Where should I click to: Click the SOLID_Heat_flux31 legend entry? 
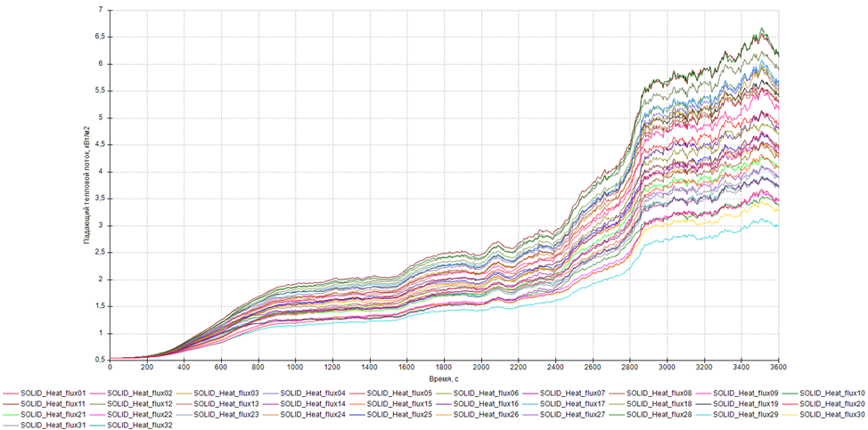(x=53, y=425)
